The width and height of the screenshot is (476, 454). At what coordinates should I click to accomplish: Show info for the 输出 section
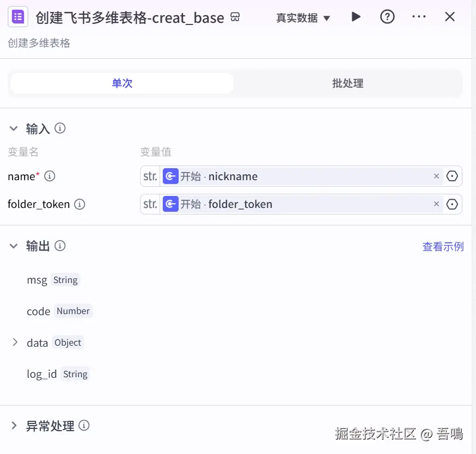[x=60, y=246]
